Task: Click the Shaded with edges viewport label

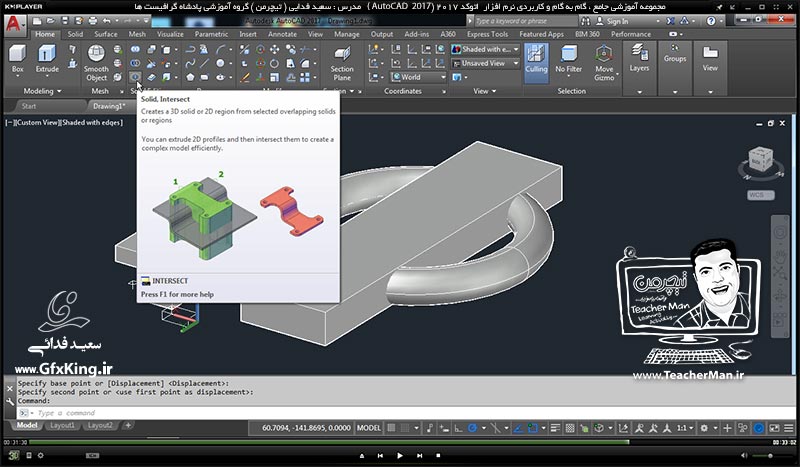Action: pos(91,122)
